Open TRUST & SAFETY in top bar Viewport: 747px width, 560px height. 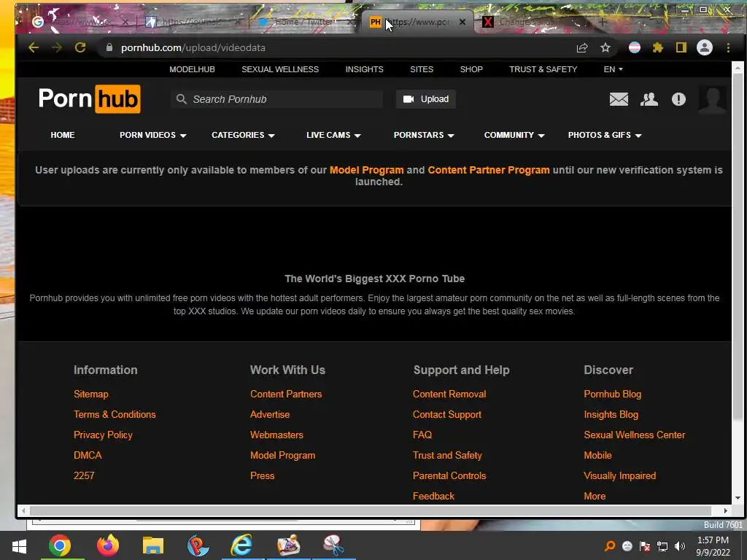[543, 69]
